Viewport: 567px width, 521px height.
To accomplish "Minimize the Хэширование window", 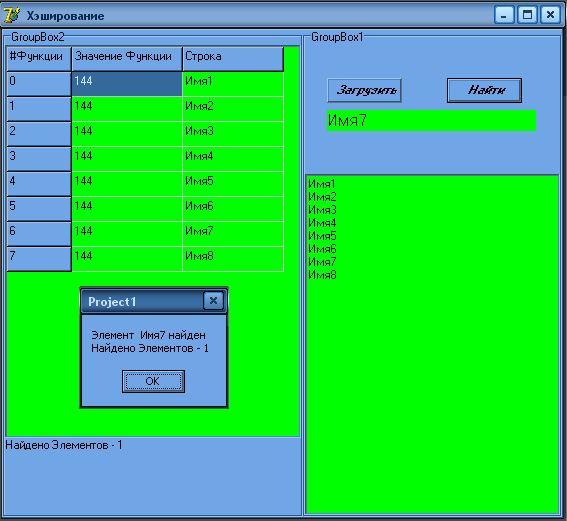I will [x=504, y=15].
